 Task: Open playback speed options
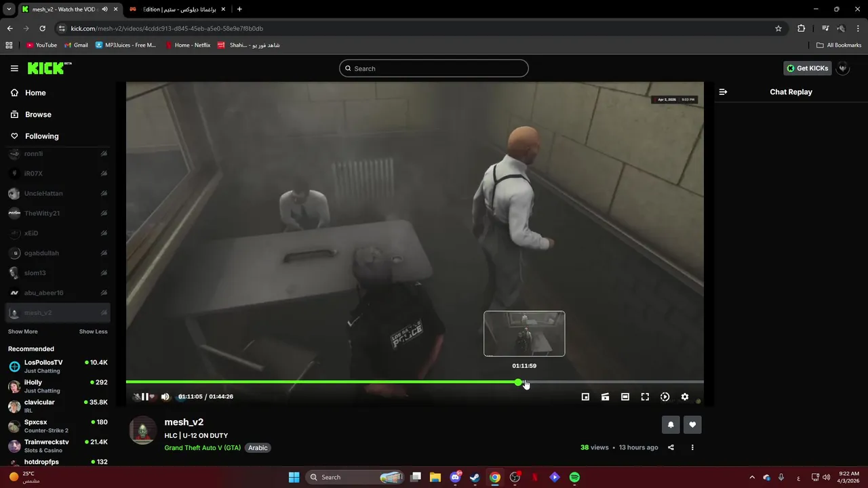click(665, 396)
